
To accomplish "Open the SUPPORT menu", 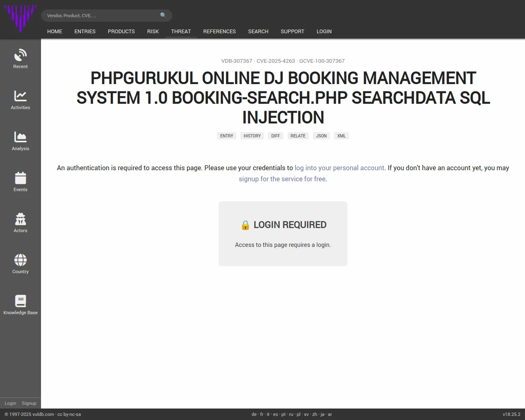I will coord(292,31).
